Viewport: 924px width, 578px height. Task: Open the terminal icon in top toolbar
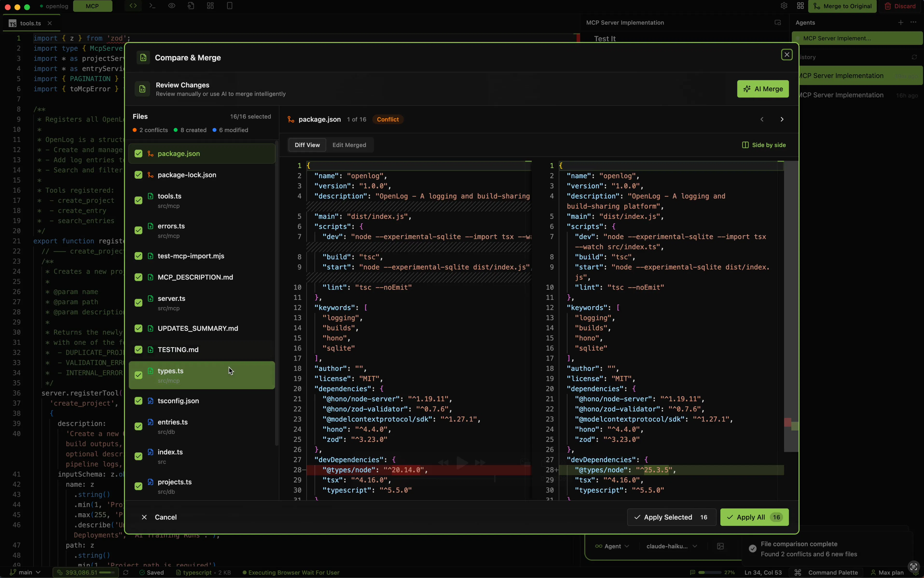click(x=152, y=6)
